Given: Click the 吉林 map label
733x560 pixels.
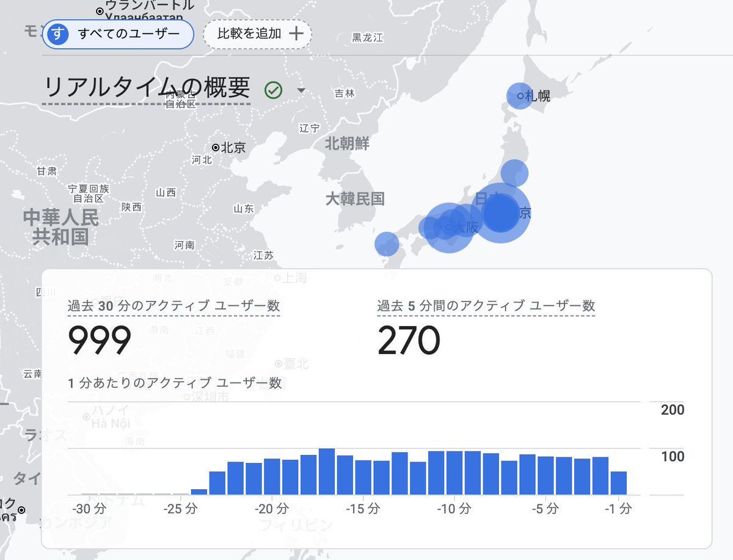Looking at the screenshot, I should [345, 93].
